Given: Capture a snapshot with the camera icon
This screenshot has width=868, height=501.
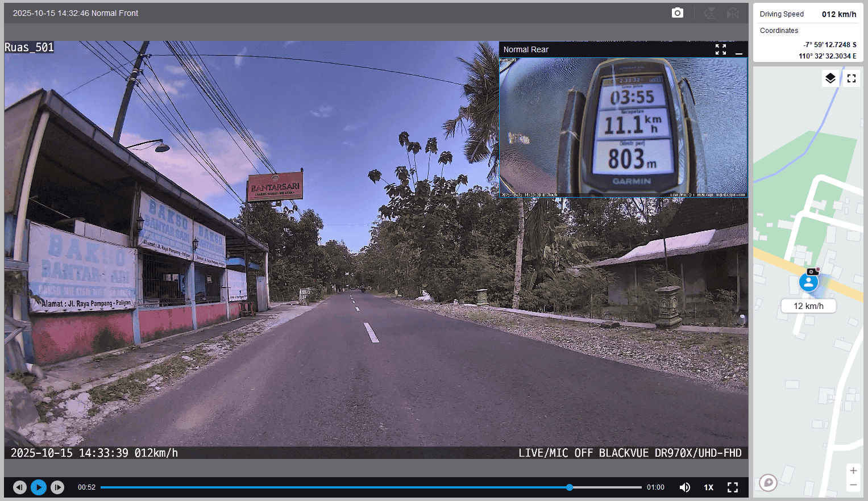Looking at the screenshot, I should tap(677, 13).
